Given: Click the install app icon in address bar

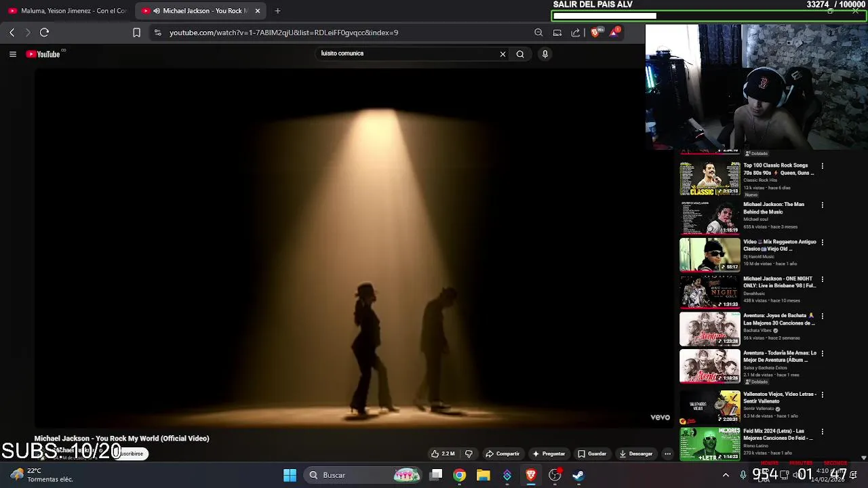Looking at the screenshot, I should (557, 33).
